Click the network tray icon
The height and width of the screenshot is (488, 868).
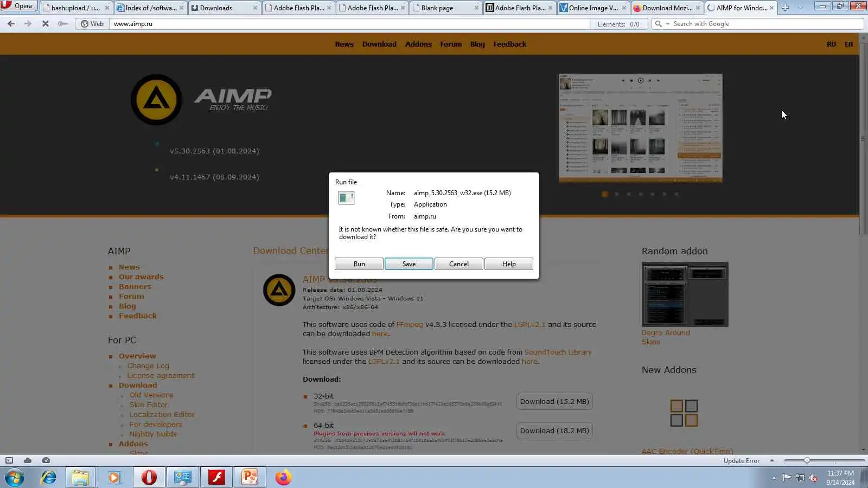[x=800, y=478]
